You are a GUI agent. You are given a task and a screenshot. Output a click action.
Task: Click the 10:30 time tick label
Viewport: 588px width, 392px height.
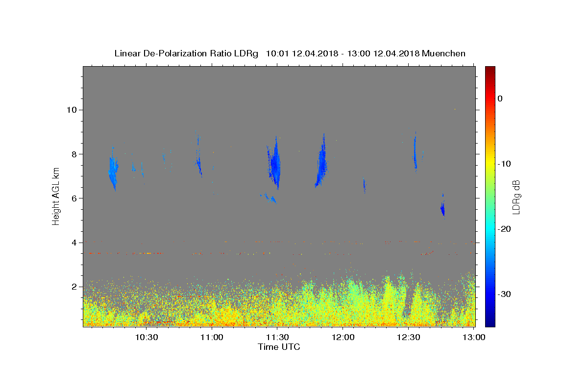[x=146, y=337]
